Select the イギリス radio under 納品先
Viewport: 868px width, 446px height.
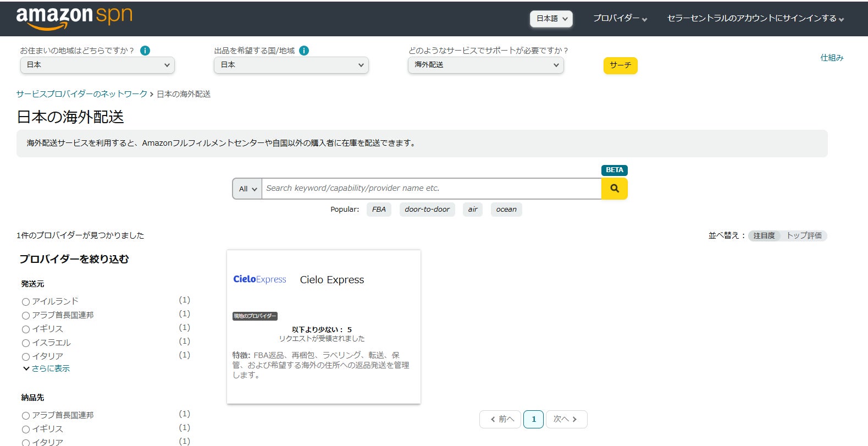26,430
